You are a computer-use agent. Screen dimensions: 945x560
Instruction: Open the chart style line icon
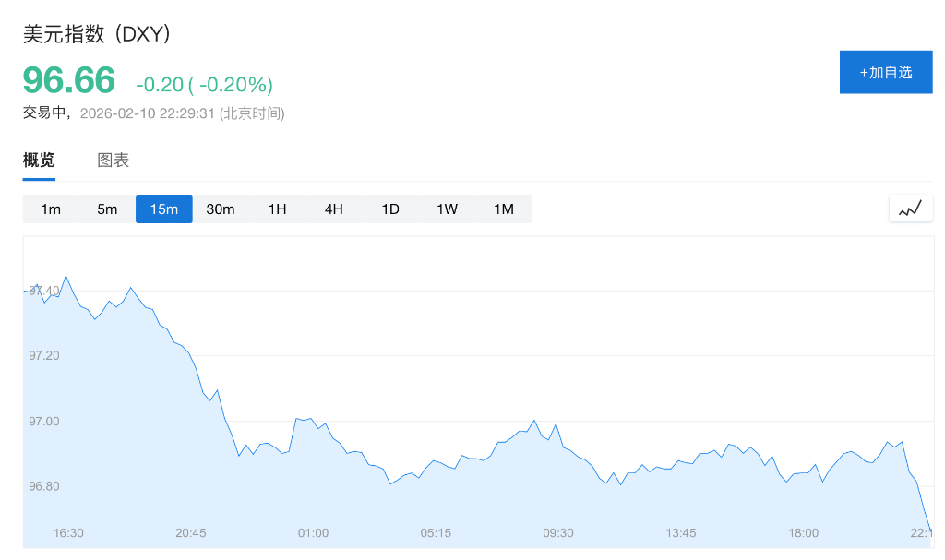pos(910,209)
